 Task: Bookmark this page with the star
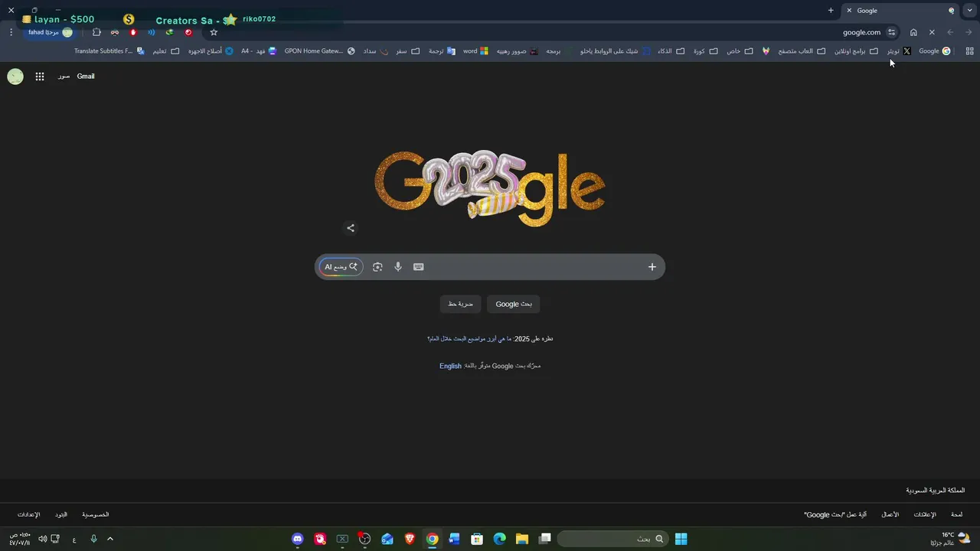(x=214, y=32)
